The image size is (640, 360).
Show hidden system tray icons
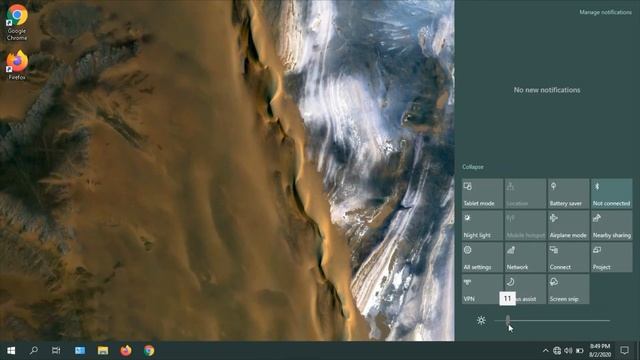(546, 351)
